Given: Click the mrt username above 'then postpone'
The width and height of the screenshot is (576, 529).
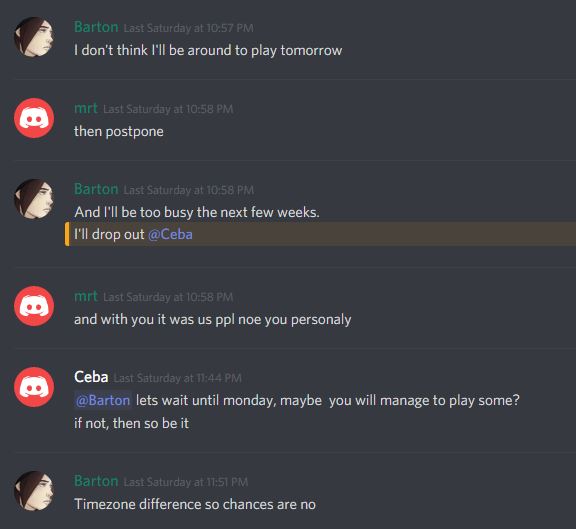Looking at the screenshot, I should click(x=86, y=108).
